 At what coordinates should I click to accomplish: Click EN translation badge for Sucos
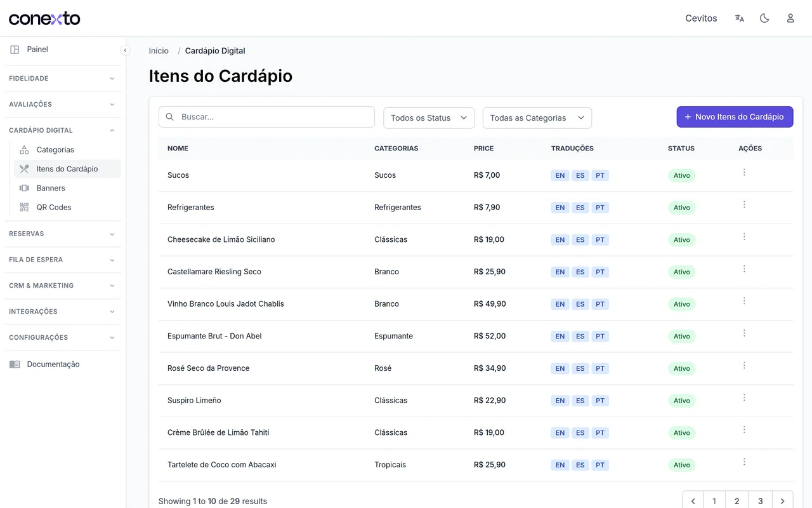click(560, 175)
